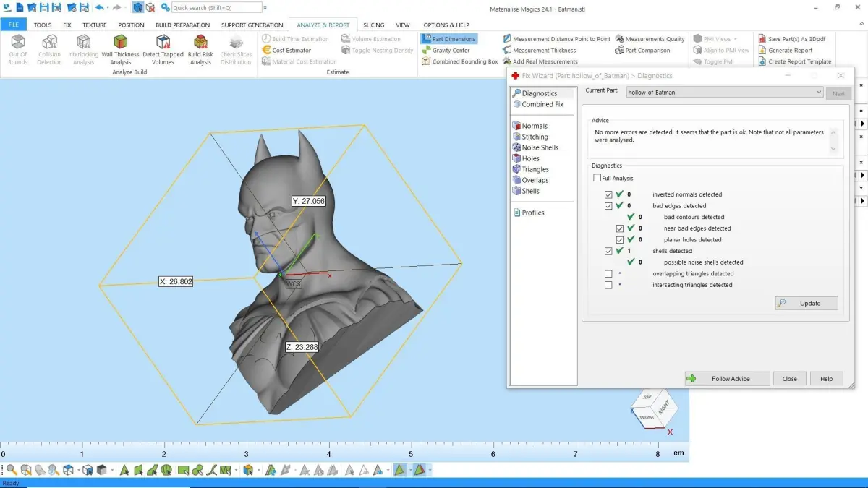Open Holes section in Fix Wizard
The width and height of the screenshot is (868, 488).
pyautogui.click(x=525, y=158)
